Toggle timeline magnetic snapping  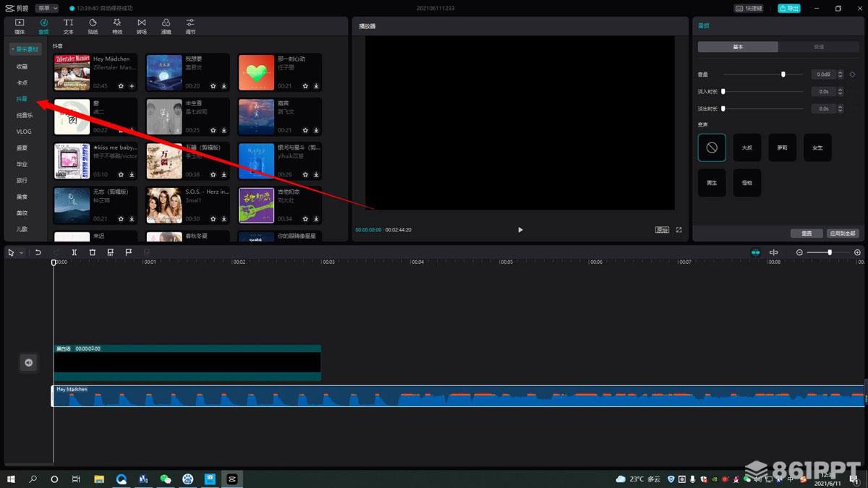click(x=756, y=252)
